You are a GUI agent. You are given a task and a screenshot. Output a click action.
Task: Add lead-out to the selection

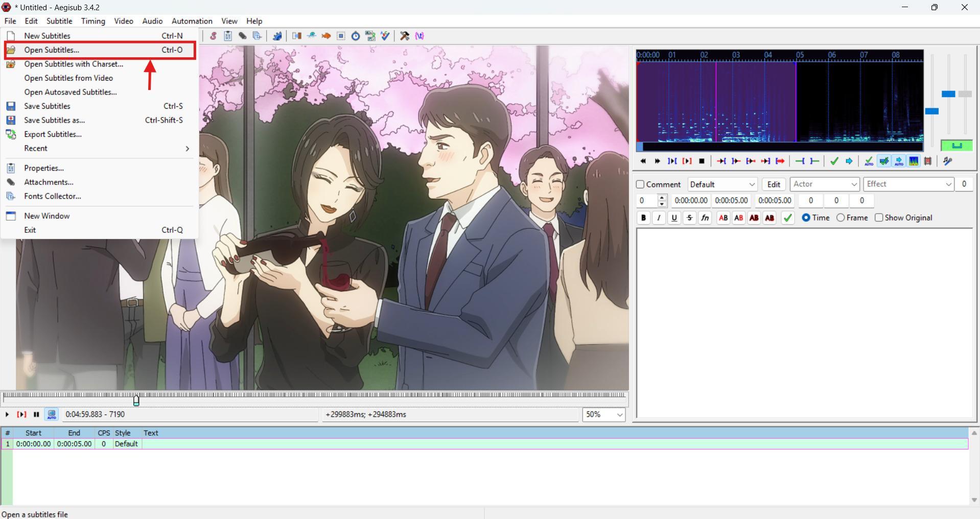coord(814,161)
